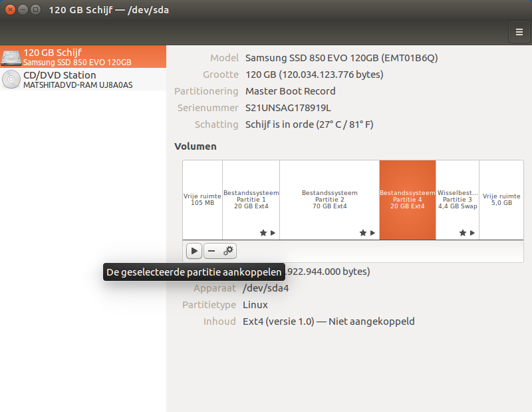
Task: Click the minus button to delete partition
Action: (x=211, y=251)
